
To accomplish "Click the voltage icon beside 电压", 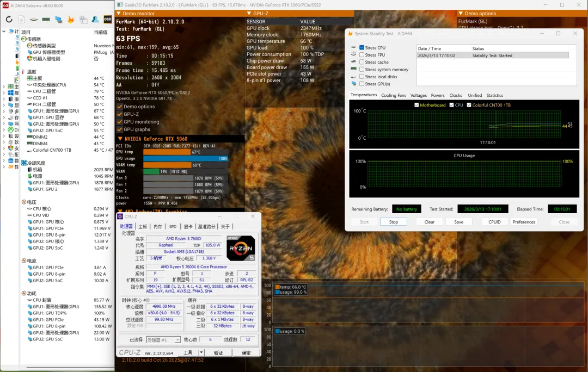I will (24, 202).
